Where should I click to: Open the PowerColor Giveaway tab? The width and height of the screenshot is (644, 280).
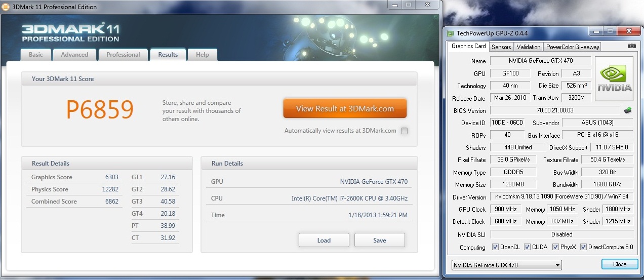(x=573, y=47)
